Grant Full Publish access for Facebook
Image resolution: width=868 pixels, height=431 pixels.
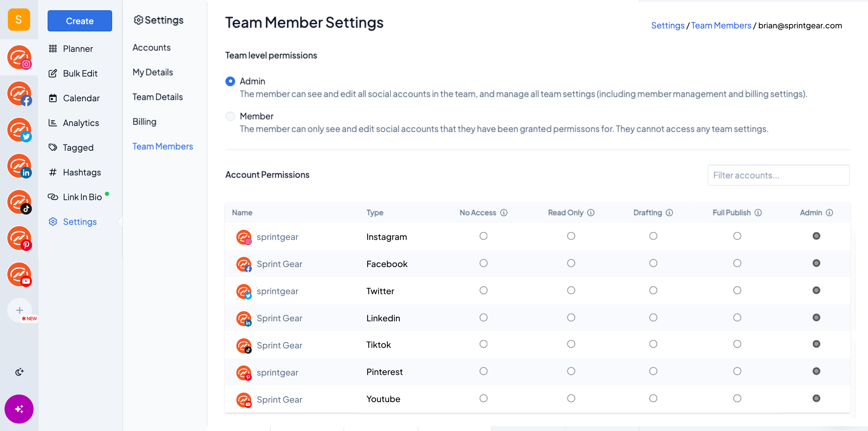[737, 263]
